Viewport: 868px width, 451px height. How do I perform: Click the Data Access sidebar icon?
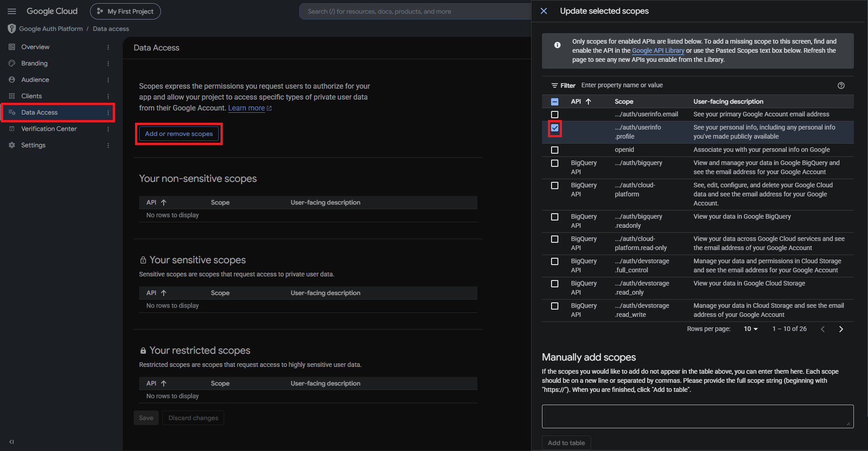click(x=12, y=112)
